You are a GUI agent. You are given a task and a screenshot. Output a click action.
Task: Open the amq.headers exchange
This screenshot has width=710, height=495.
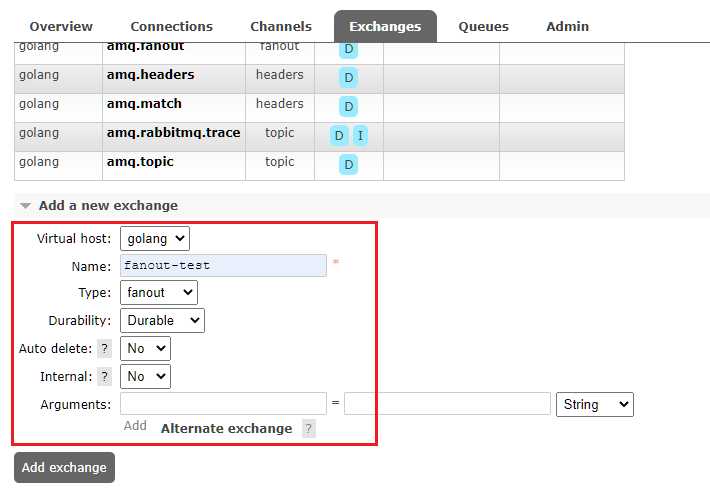pyautogui.click(x=150, y=75)
